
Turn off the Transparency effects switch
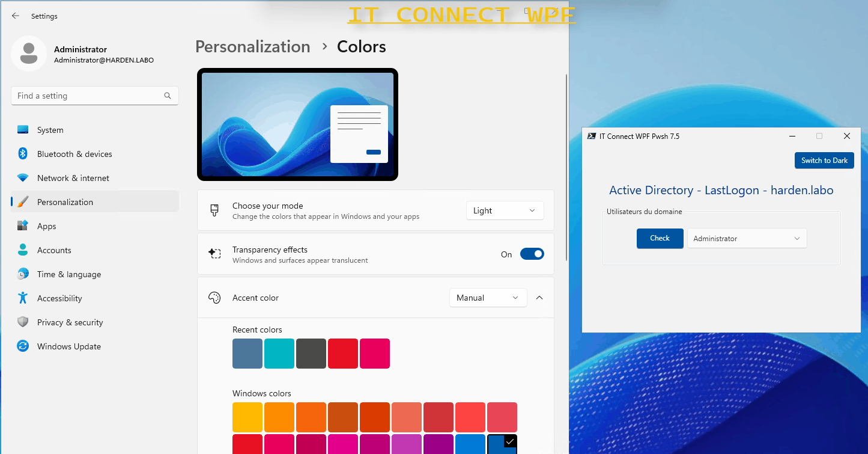pos(532,254)
